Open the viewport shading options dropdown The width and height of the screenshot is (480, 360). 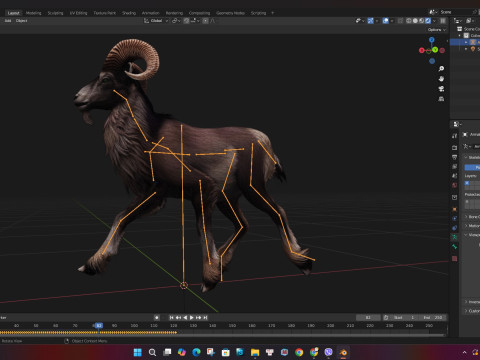pos(434,21)
